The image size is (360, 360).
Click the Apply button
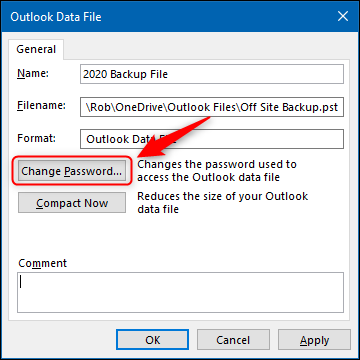(314, 340)
